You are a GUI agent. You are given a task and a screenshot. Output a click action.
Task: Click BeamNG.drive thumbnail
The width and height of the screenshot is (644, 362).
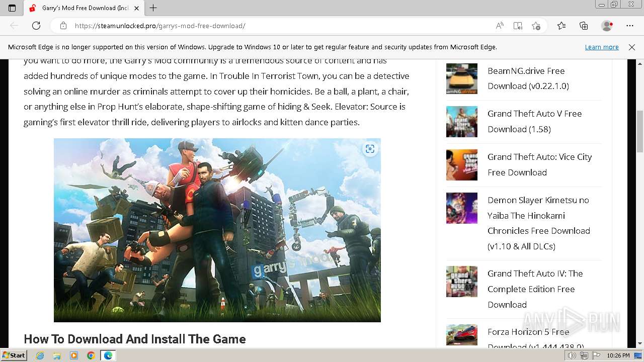click(x=462, y=79)
